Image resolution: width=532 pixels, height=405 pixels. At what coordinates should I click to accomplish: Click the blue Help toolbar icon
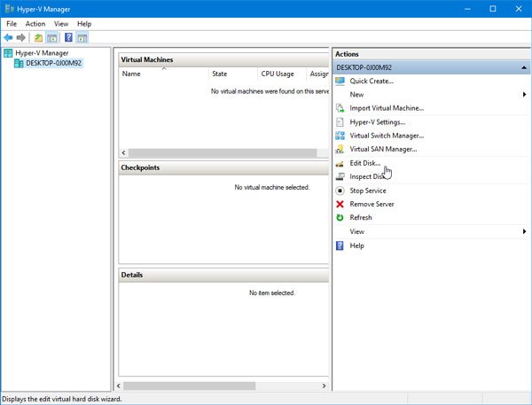pyautogui.click(x=68, y=37)
